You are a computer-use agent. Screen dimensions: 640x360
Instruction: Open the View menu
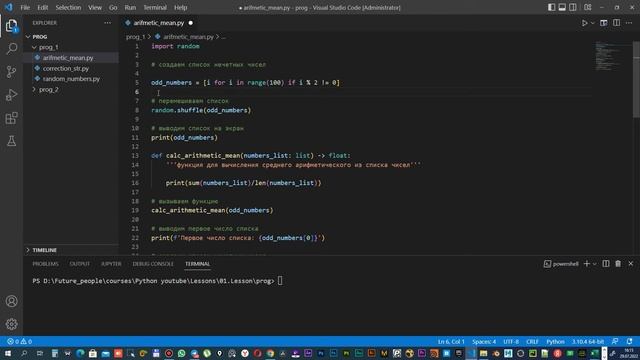click(x=95, y=7)
